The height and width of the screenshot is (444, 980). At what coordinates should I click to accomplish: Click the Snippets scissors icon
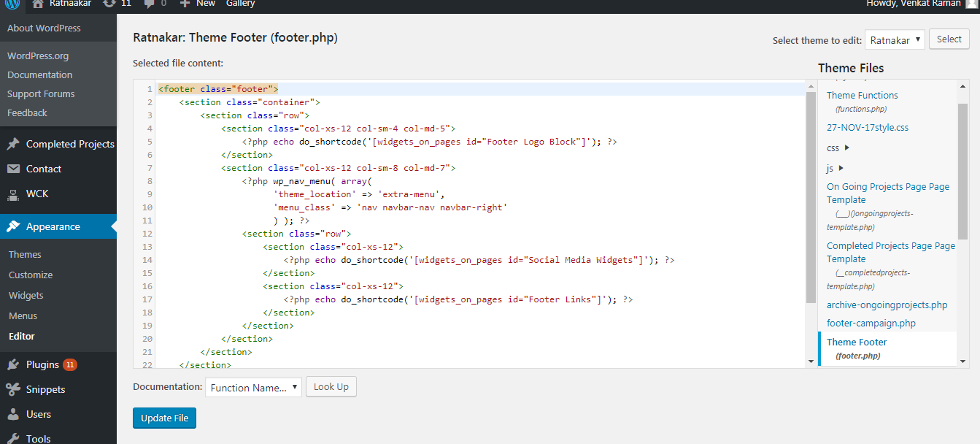pyautogui.click(x=13, y=389)
